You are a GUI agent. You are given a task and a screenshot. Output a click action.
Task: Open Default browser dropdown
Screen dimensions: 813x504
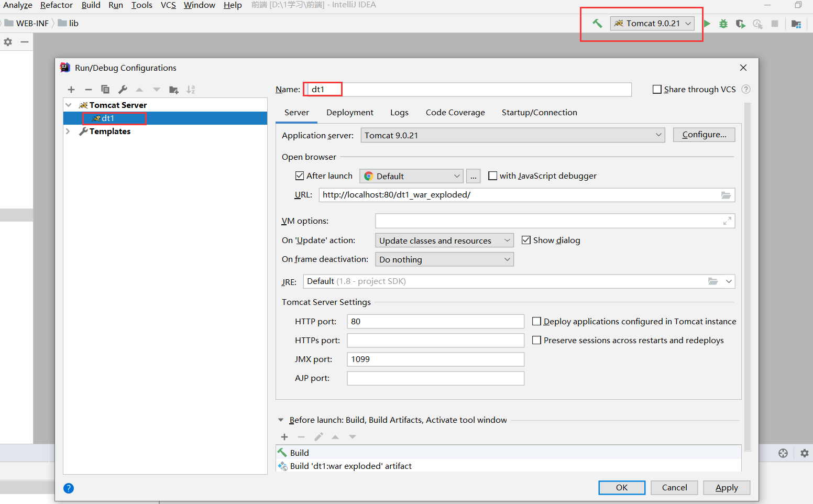(x=412, y=176)
